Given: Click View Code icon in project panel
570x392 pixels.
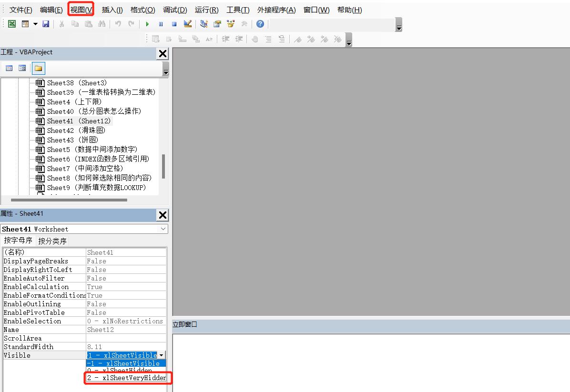Looking at the screenshot, I should 9,68.
